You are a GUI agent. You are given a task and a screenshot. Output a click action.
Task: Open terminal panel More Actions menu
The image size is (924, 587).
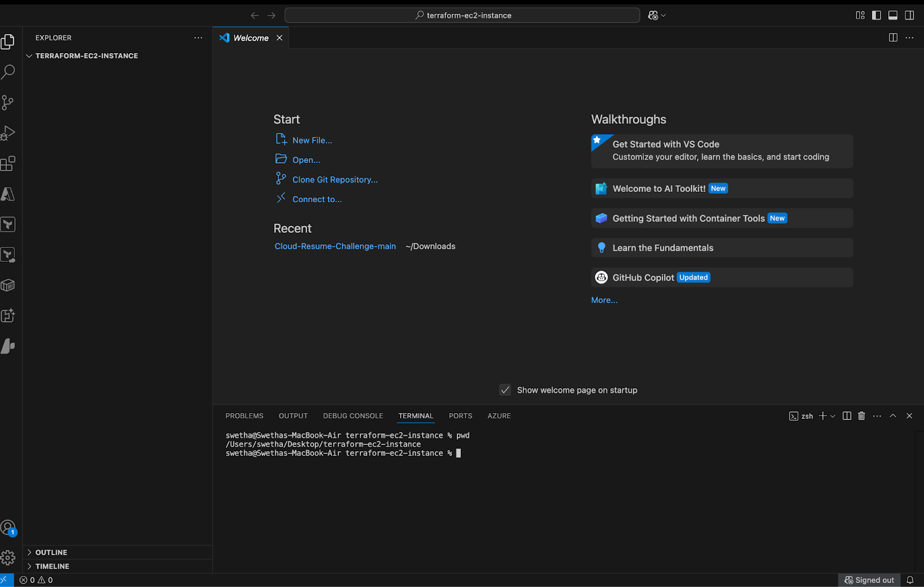point(877,416)
